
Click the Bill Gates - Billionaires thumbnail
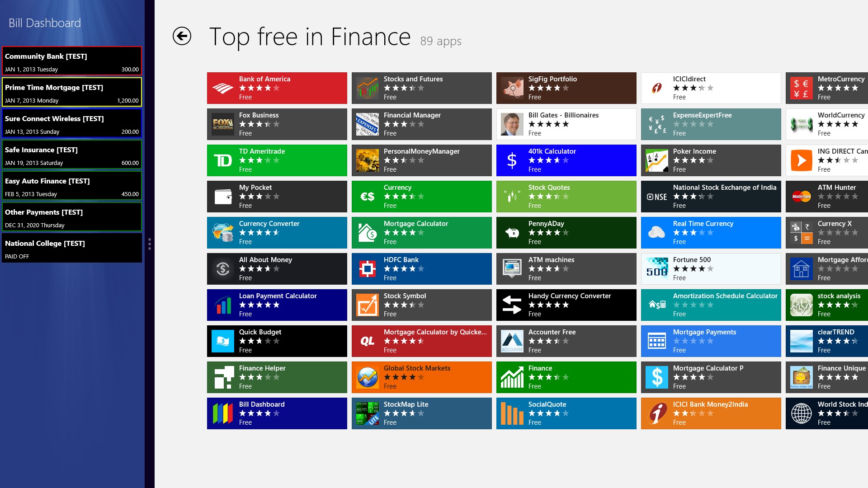512,124
